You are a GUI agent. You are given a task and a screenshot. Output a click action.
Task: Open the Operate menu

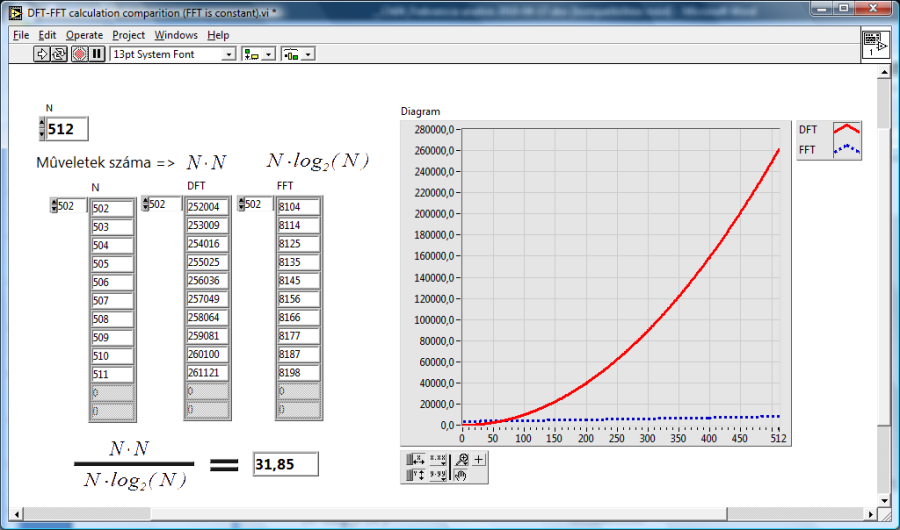point(84,35)
